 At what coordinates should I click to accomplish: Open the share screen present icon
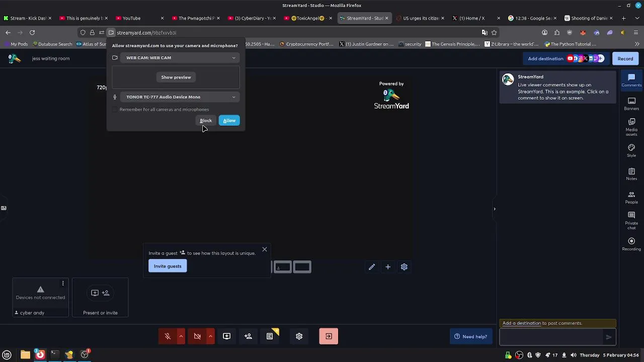(x=226, y=336)
